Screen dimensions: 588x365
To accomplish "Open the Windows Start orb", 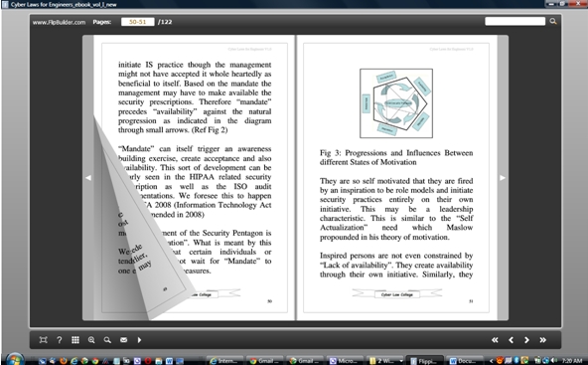I will (15, 359).
